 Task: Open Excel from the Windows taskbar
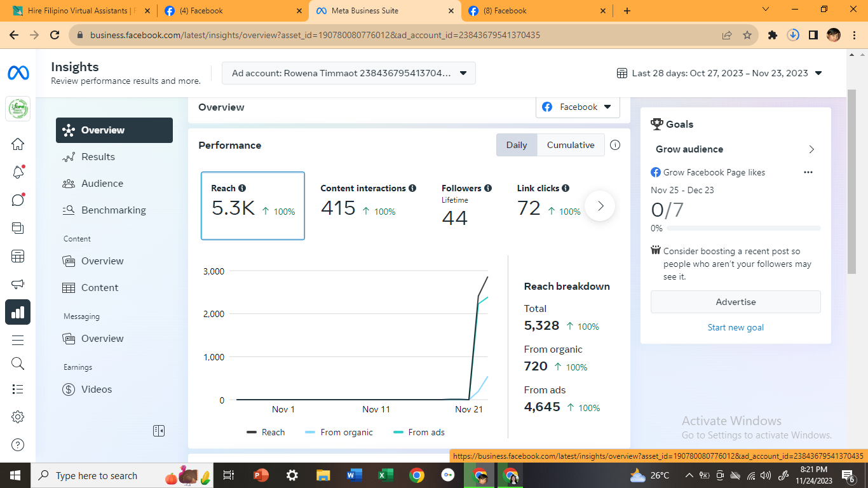(x=384, y=475)
